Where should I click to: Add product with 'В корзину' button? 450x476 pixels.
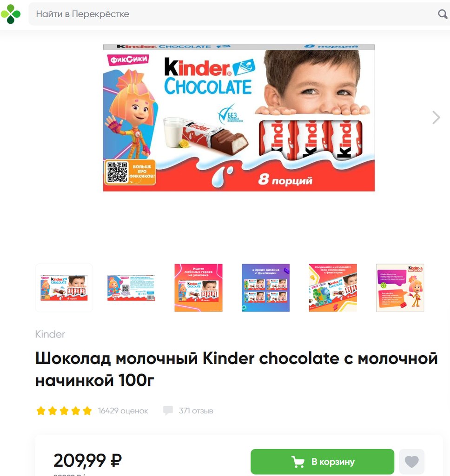point(322,462)
